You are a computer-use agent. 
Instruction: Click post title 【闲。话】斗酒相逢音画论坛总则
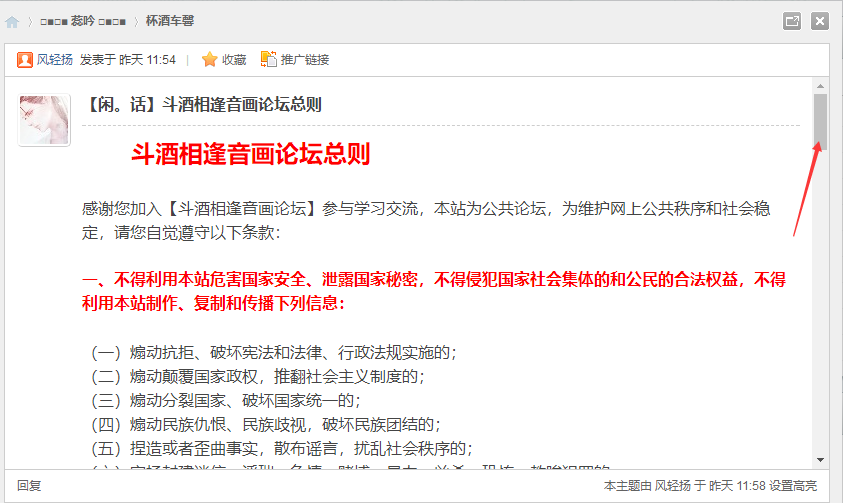coord(202,104)
